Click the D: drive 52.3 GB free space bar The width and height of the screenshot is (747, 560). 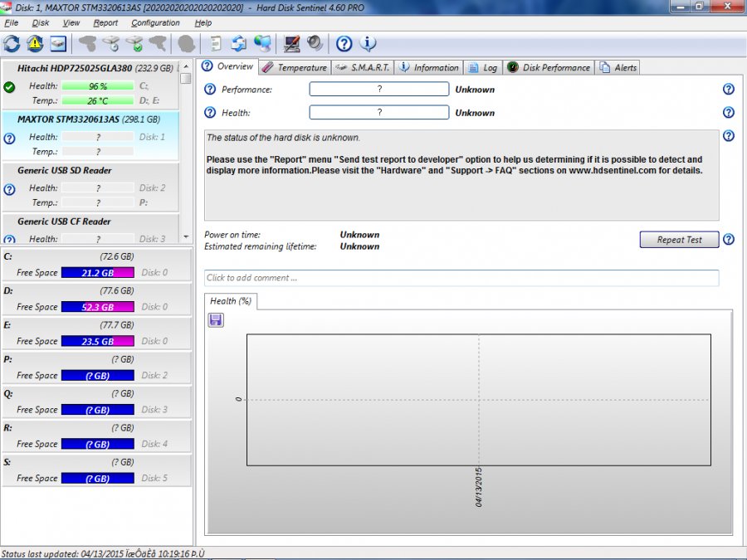98,307
